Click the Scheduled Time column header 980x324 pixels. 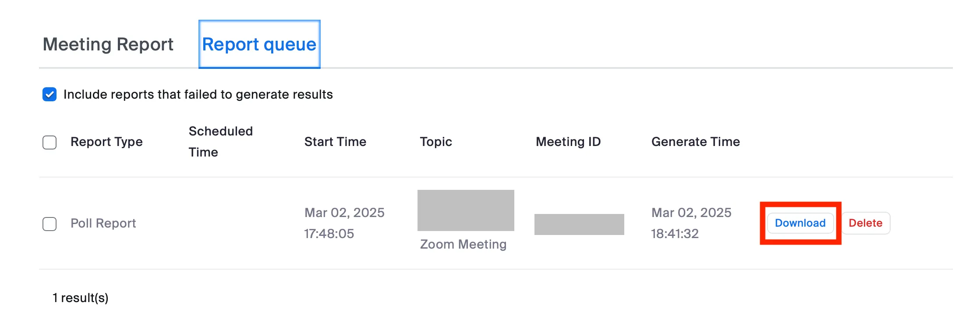coord(220,141)
